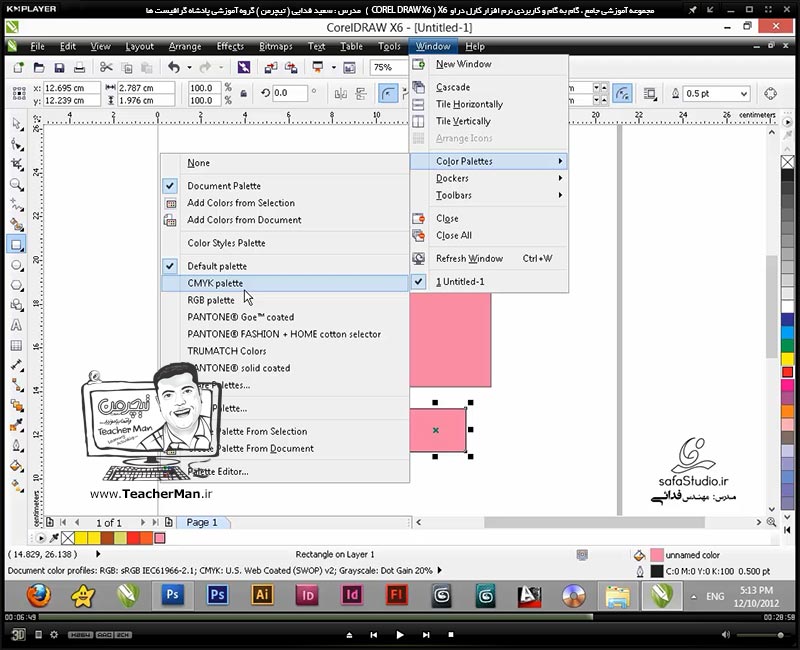
Task: Open the application launcher dropdown arrow
Action: point(334,67)
